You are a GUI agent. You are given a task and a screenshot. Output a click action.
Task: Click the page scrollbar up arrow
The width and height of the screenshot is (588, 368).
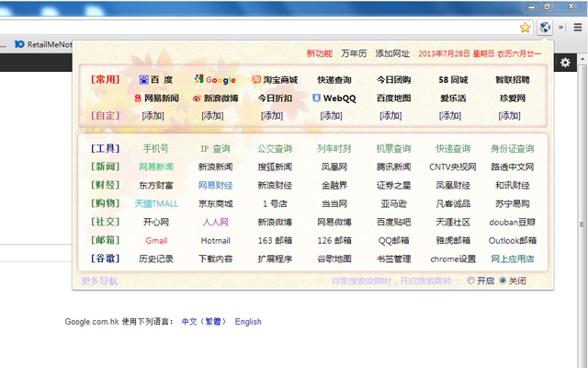582,59
